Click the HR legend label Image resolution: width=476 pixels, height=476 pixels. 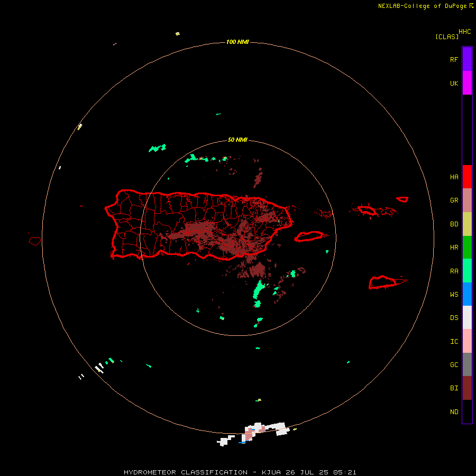coord(454,248)
